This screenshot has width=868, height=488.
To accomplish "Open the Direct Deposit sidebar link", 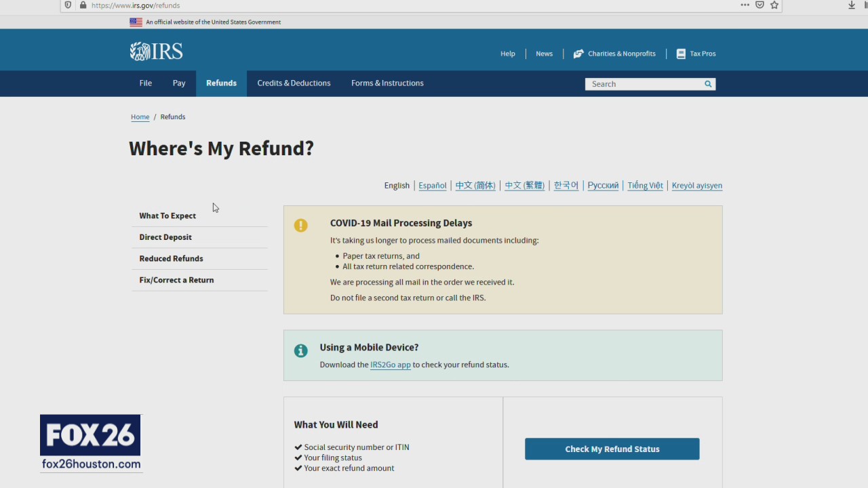I will 165,237.
